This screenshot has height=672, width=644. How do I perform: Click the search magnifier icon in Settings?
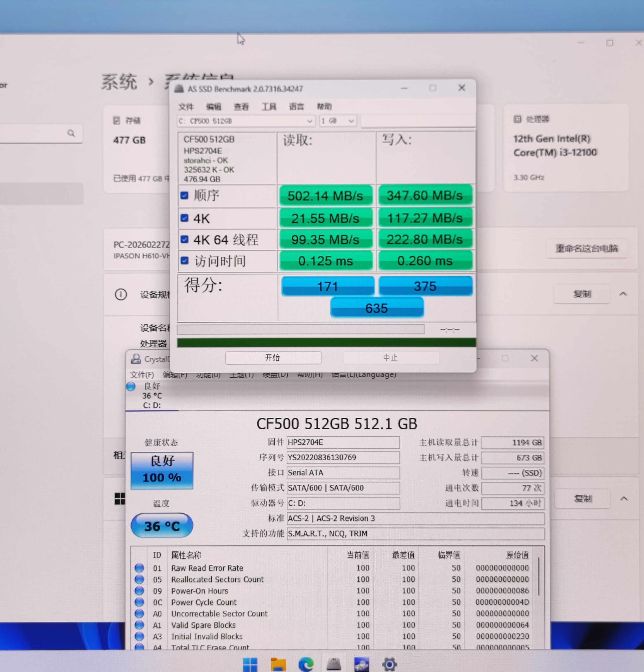(x=71, y=133)
